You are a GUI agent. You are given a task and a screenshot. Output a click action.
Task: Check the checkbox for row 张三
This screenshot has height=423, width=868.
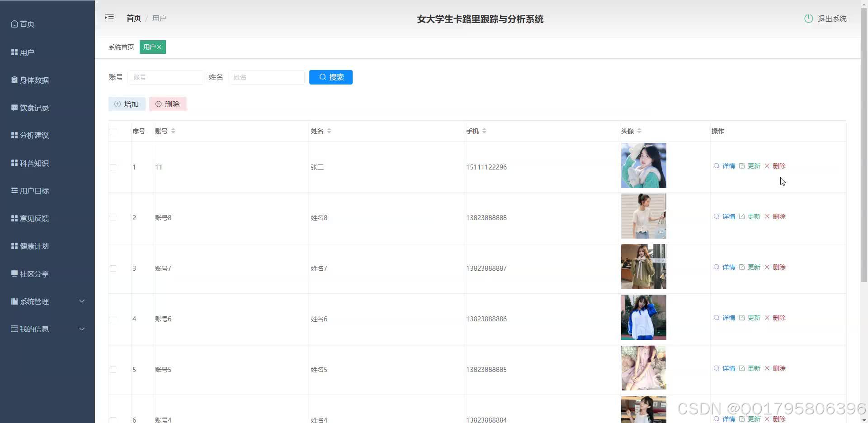pyautogui.click(x=113, y=167)
